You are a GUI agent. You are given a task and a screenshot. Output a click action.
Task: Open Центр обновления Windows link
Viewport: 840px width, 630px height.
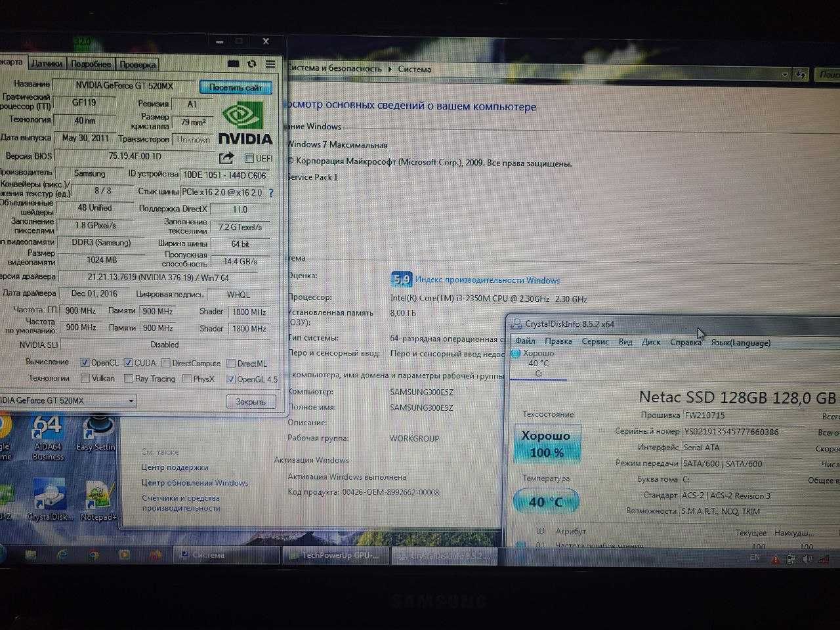(195, 483)
